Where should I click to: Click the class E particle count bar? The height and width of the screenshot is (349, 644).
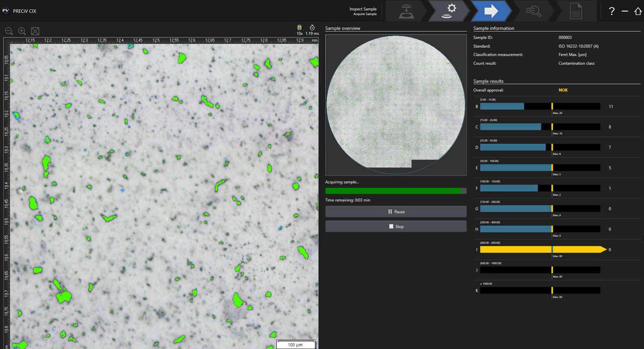(x=540, y=168)
